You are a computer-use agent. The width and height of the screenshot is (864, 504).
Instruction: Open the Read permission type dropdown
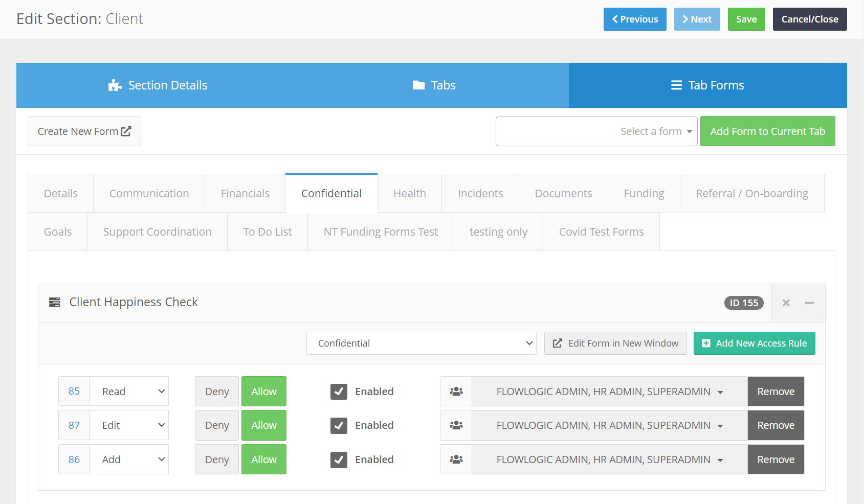(x=129, y=392)
